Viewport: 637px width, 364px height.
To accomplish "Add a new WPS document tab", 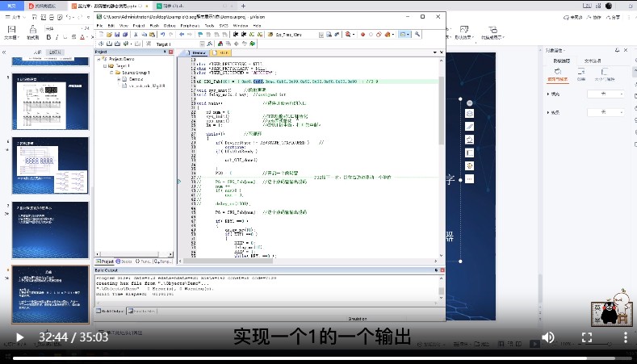I will click(x=243, y=6).
